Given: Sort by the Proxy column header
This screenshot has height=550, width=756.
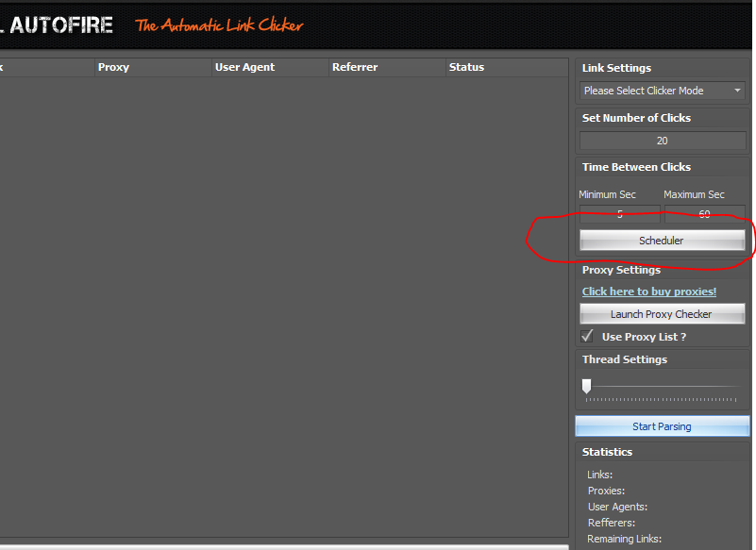Looking at the screenshot, I should (x=153, y=67).
